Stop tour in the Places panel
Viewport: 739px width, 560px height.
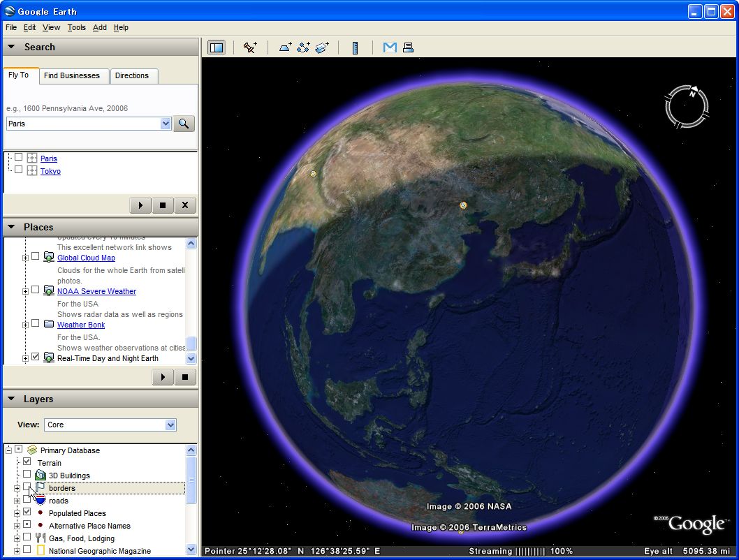[184, 377]
